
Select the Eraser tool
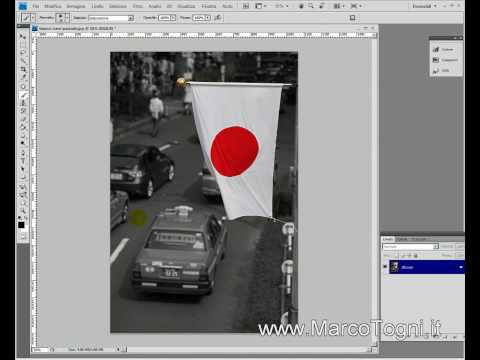(x=23, y=119)
